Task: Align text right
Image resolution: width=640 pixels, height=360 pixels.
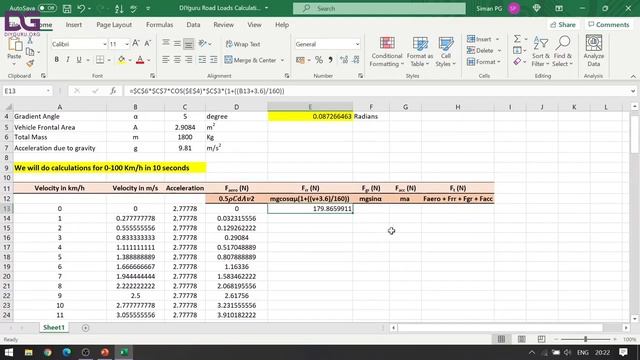Action: point(188,60)
